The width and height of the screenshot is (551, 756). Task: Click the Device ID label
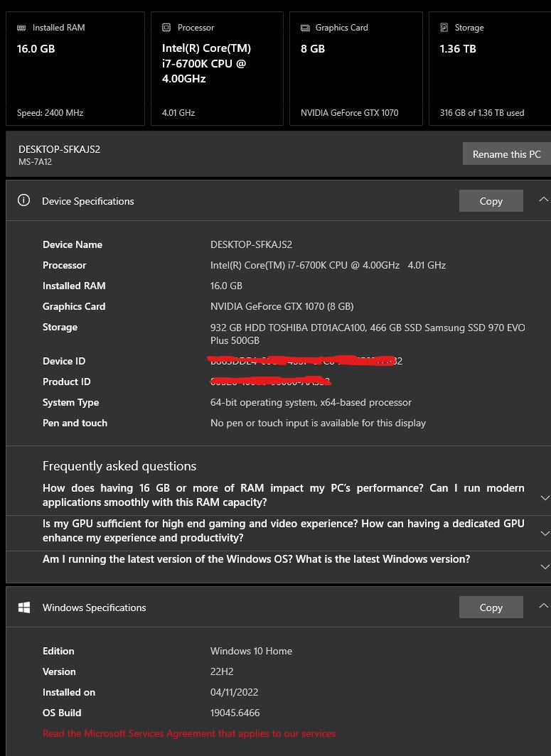[x=64, y=361]
